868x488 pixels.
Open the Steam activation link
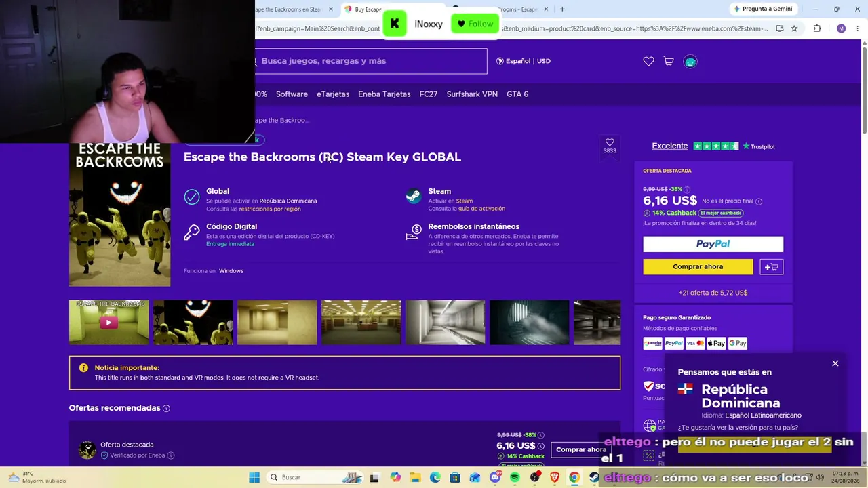tap(465, 201)
